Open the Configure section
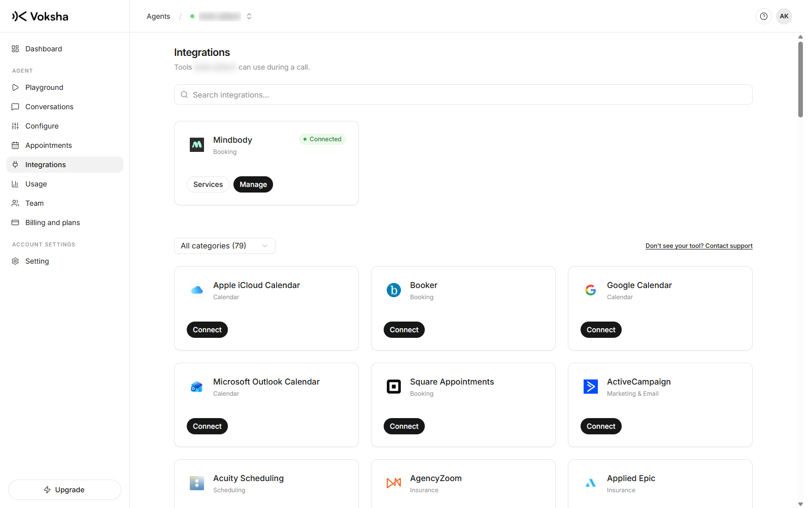This screenshot has height=508, width=812. click(x=64, y=126)
